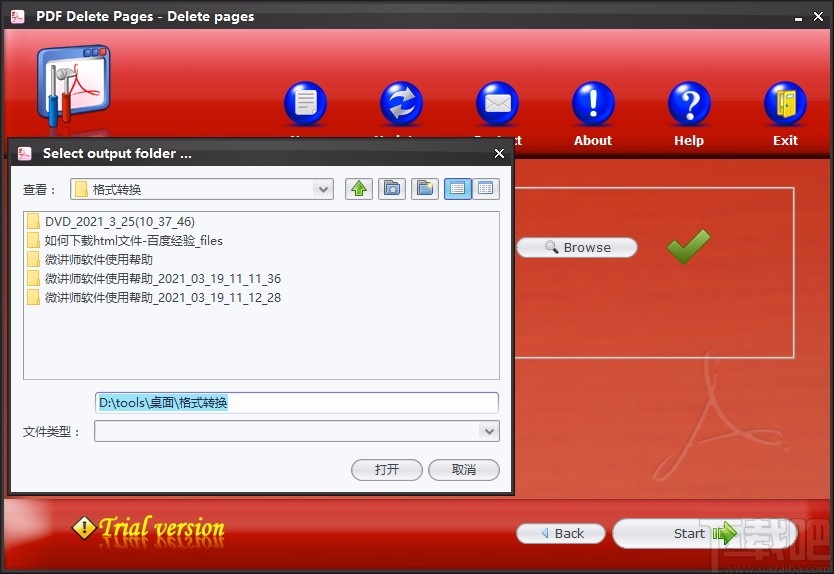Image resolution: width=834 pixels, height=574 pixels.
Task: Create a new folder in the dialog
Action: click(424, 189)
